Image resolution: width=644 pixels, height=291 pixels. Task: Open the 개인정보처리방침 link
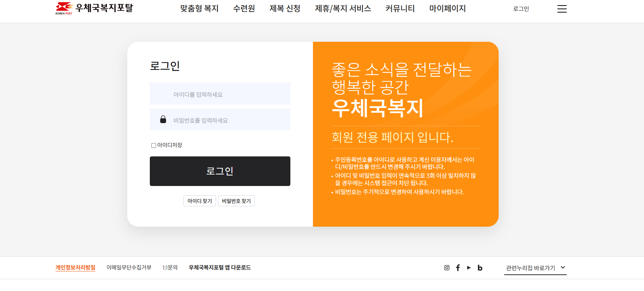click(75, 267)
